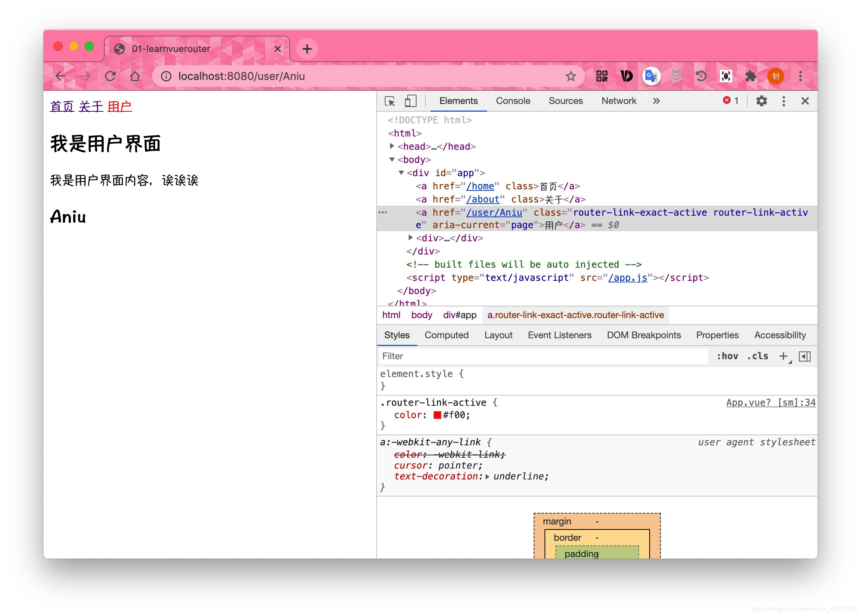This screenshot has width=861, height=616.
Task: Select div#app in the breadcrumb bar
Action: 460,315
